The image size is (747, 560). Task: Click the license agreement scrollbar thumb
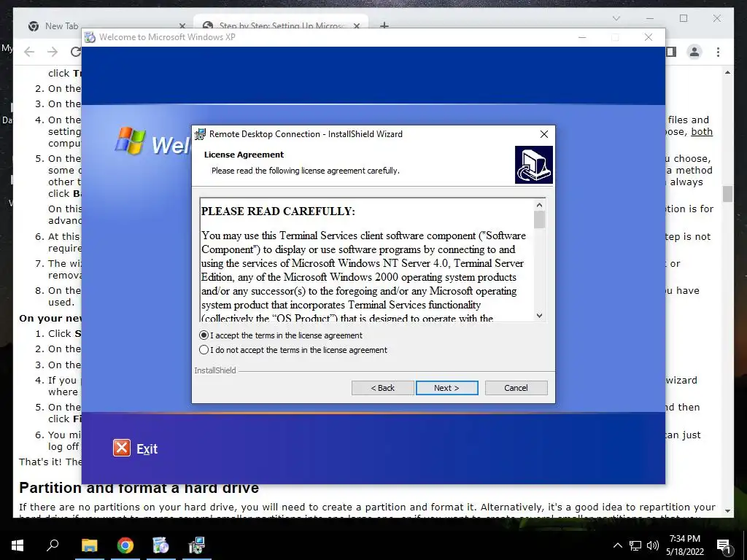(x=539, y=219)
